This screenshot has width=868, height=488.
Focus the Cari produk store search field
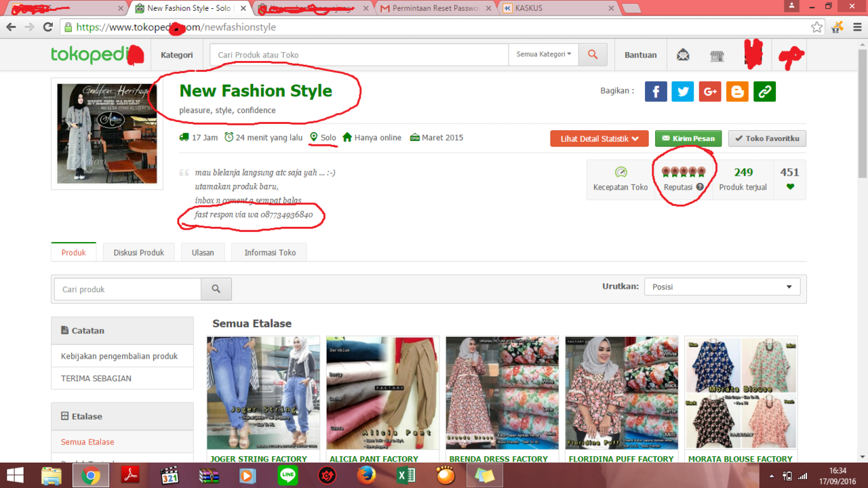(x=127, y=289)
